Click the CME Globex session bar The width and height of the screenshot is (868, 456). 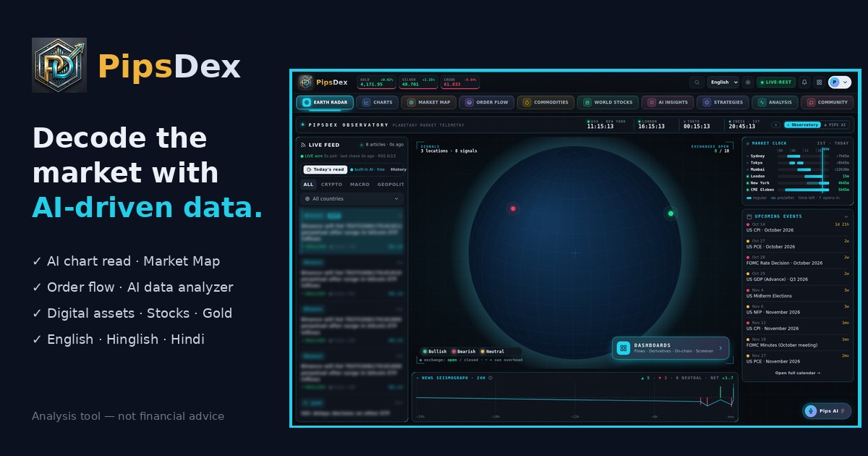pos(809,190)
